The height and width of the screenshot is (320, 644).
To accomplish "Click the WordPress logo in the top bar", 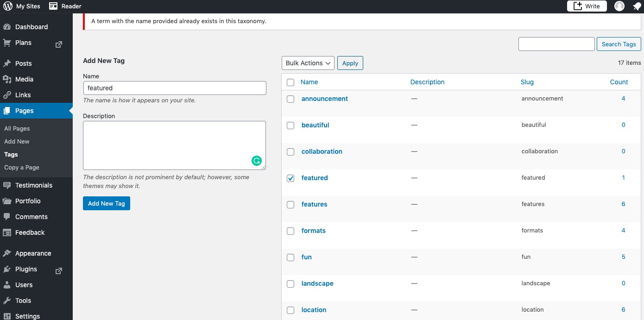I will click(x=8, y=6).
